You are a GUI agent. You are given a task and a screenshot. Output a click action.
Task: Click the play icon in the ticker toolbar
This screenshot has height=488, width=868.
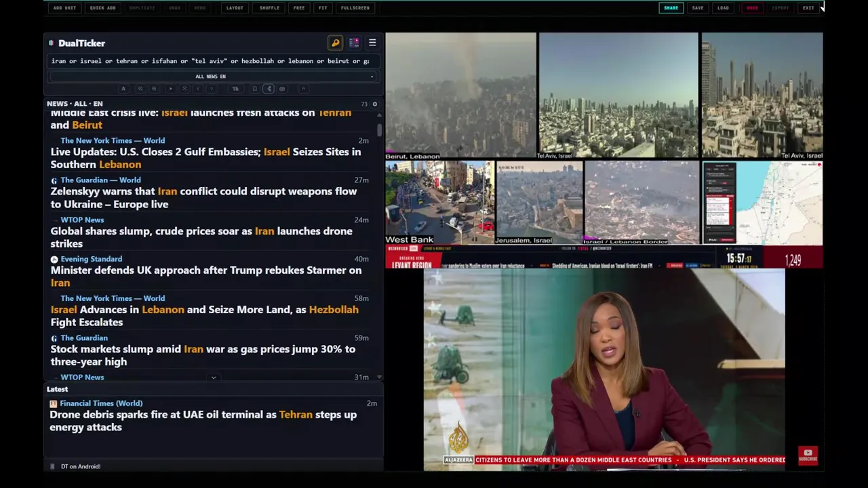(170, 89)
